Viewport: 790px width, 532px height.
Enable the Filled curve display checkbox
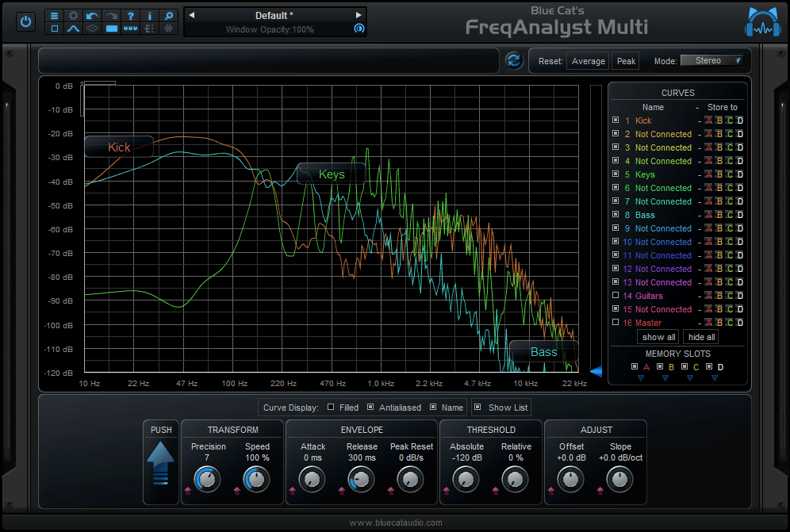pos(330,407)
